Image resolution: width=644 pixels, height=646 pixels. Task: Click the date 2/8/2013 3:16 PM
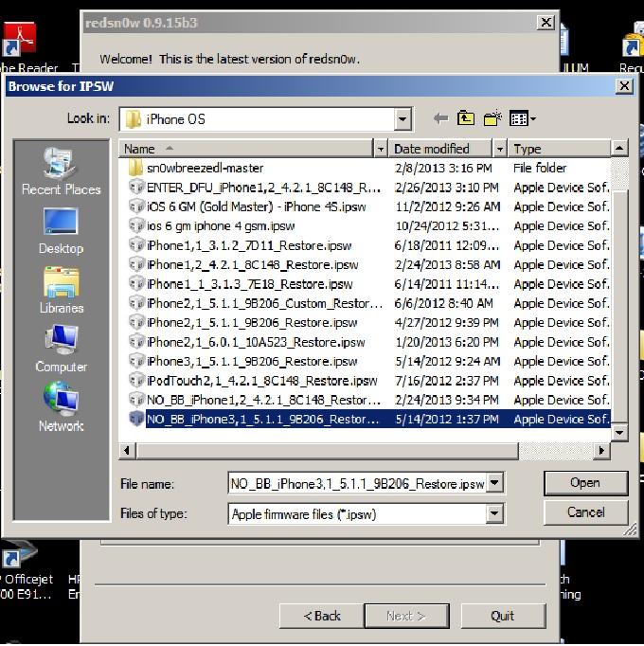coord(443,168)
